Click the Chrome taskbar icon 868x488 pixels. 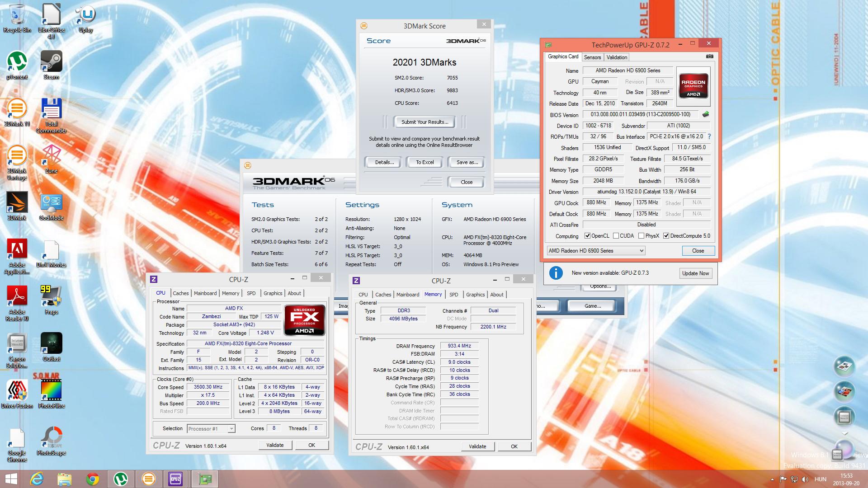point(93,479)
